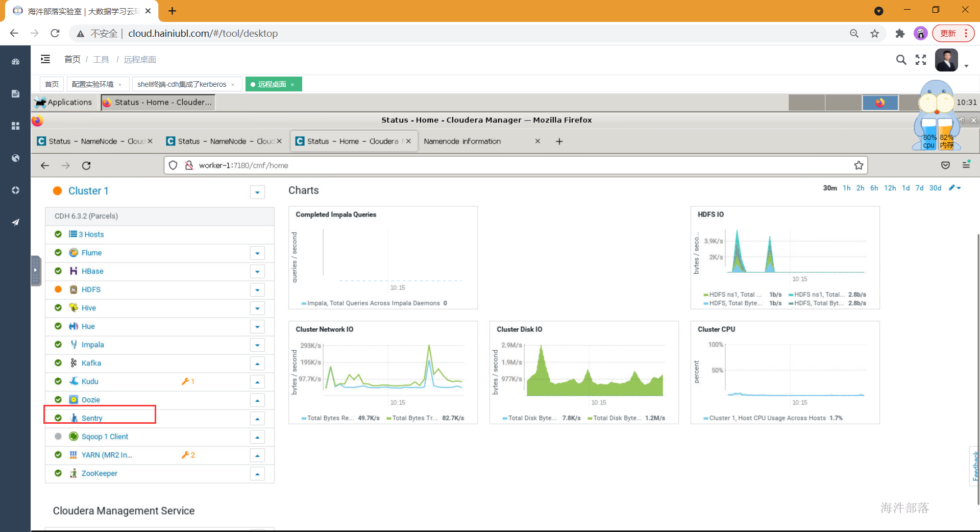
Task: Click the Kudu service icon
Action: (73, 381)
